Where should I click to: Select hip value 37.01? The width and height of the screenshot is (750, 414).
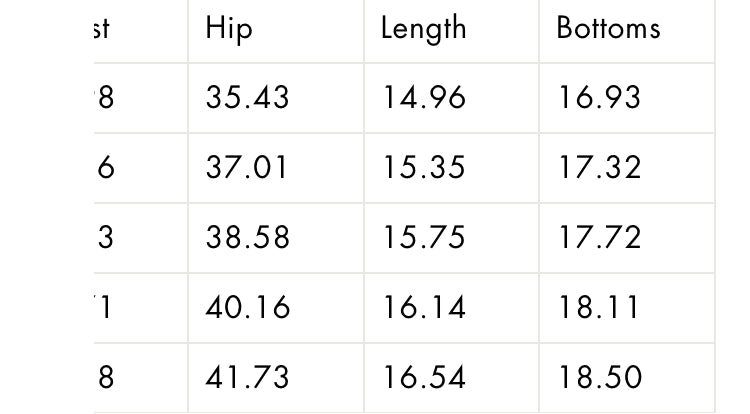[246, 168]
